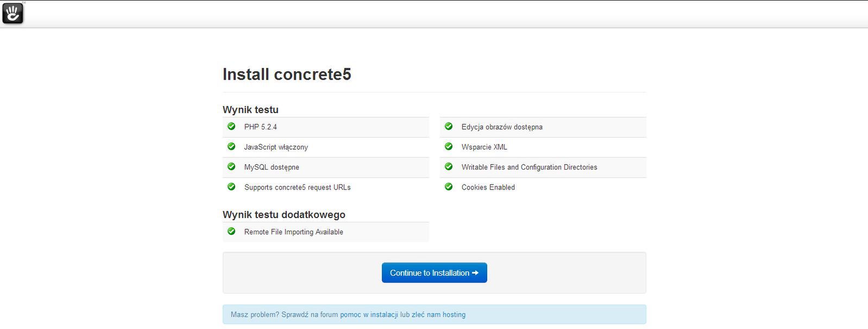Viewport: 868px width, 329px height.
Task: Click green check icon beside Wsparcie XML
Action: click(449, 146)
